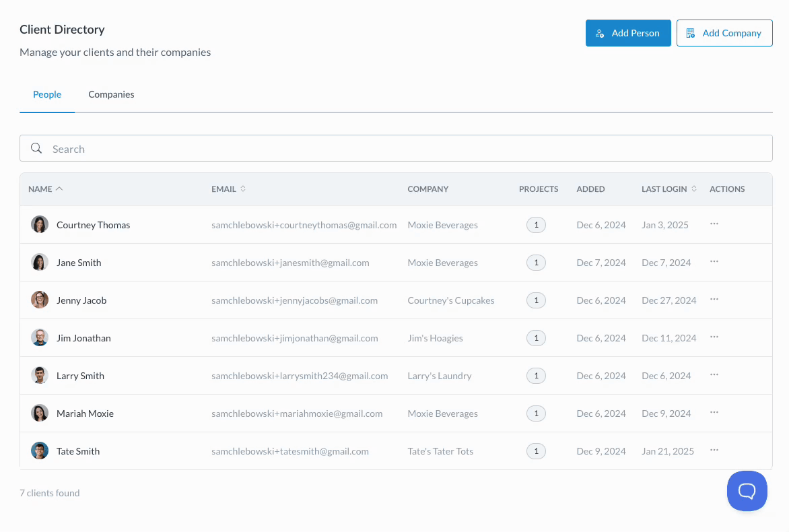The image size is (789, 532).
Task: Open actions menu for Jim Jonathan
Action: [714, 337]
